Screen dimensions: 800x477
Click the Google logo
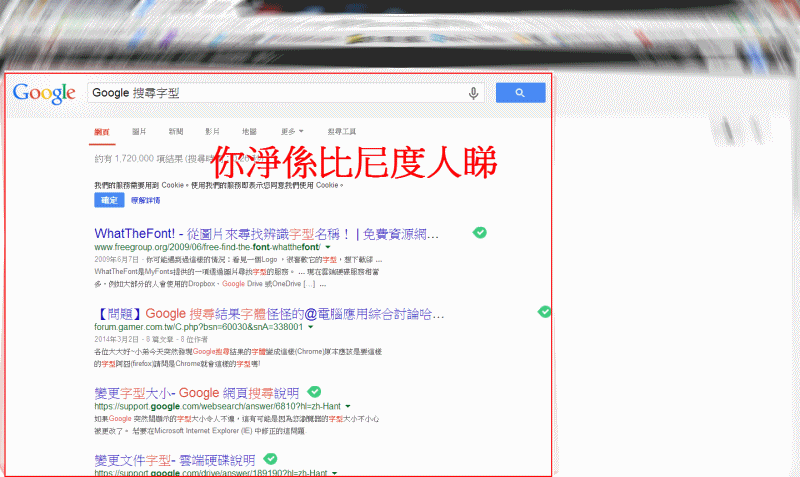click(x=44, y=93)
